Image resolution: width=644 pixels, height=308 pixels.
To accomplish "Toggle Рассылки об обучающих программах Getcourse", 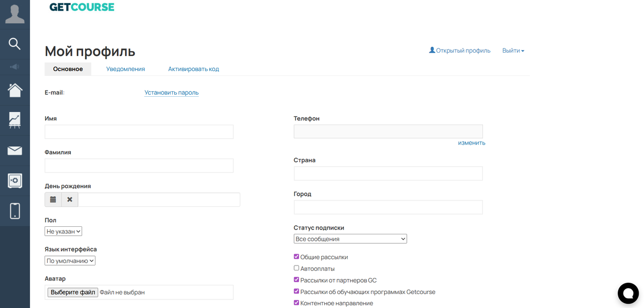I will pyautogui.click(x=296, y=292).
